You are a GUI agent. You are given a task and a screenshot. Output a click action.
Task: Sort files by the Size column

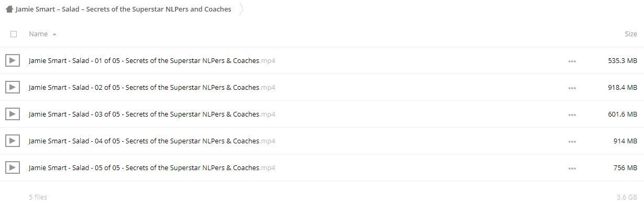[x=631, y=34]
